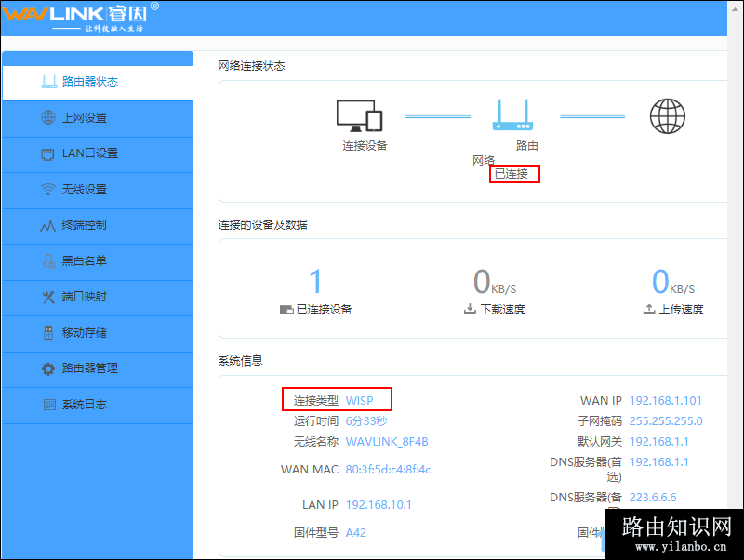Open the 终端控制 menu item
Viewport: 744px width, 560px height.
pyautogui.click(x=98, y=225)
